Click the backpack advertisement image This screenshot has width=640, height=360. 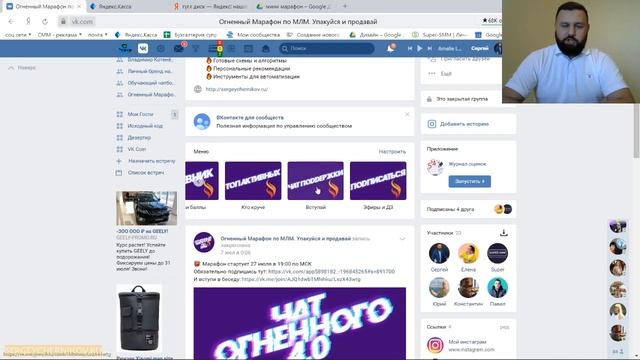(139, 318)
